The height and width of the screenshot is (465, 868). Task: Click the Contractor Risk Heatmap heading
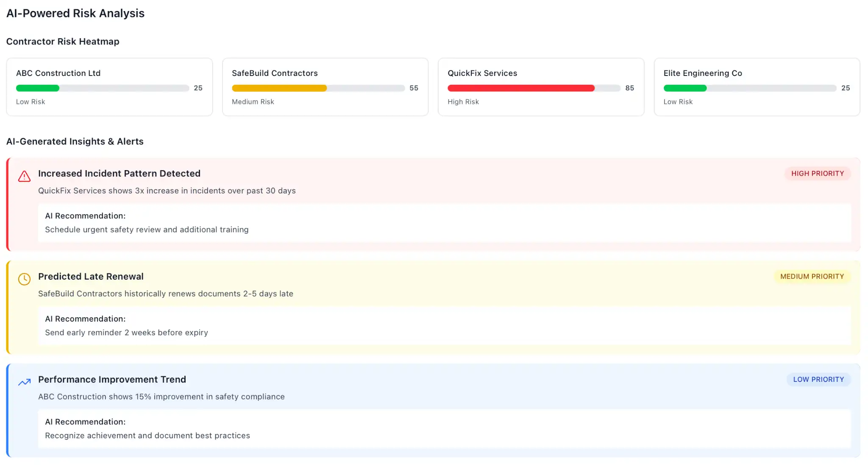click(63, 42)
